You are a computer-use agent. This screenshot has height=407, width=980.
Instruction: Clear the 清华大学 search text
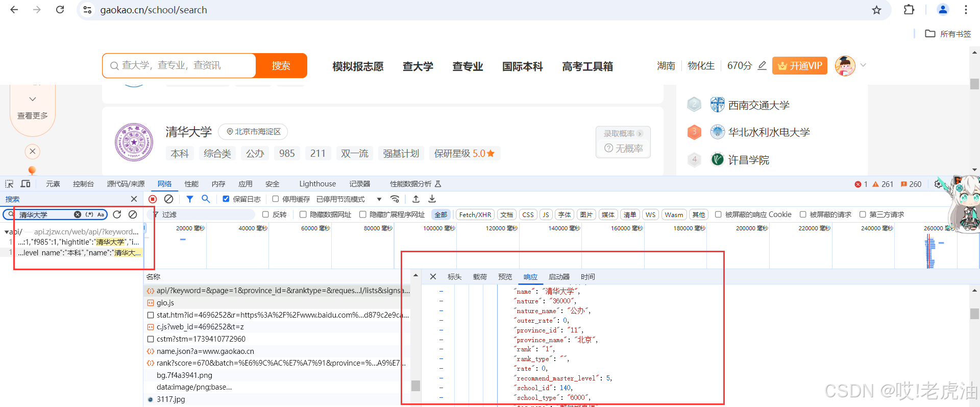[77, 214]
